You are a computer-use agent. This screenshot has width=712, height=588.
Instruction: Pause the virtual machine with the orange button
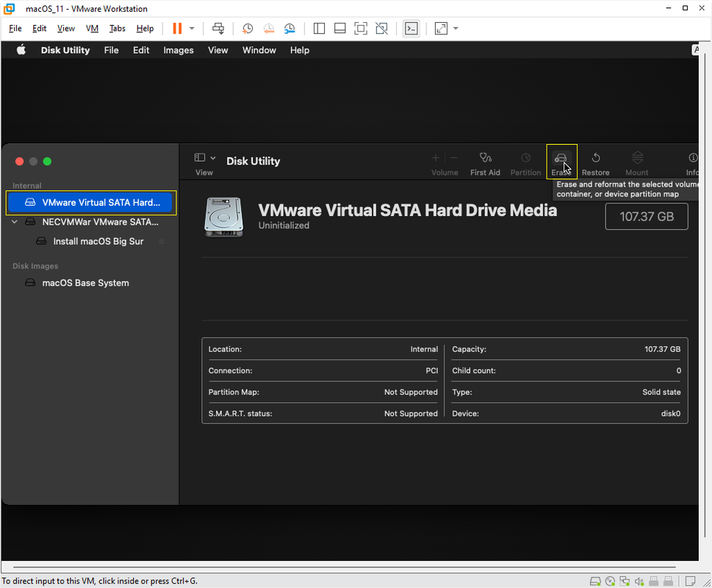coord(177,29)
